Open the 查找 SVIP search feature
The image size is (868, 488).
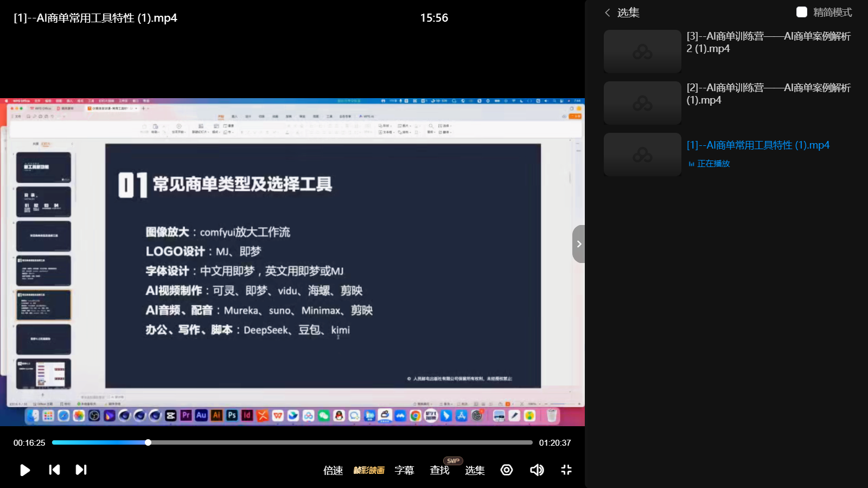click(439, 470)
